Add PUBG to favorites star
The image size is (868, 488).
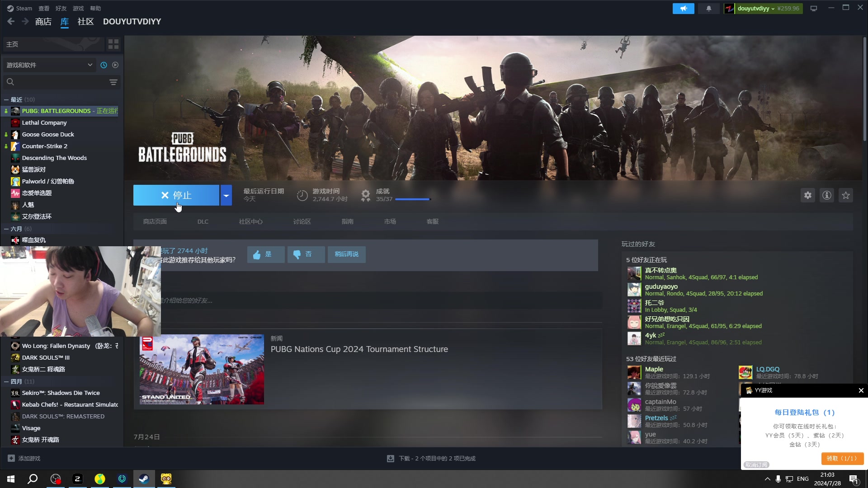click(x=845, y=195)
